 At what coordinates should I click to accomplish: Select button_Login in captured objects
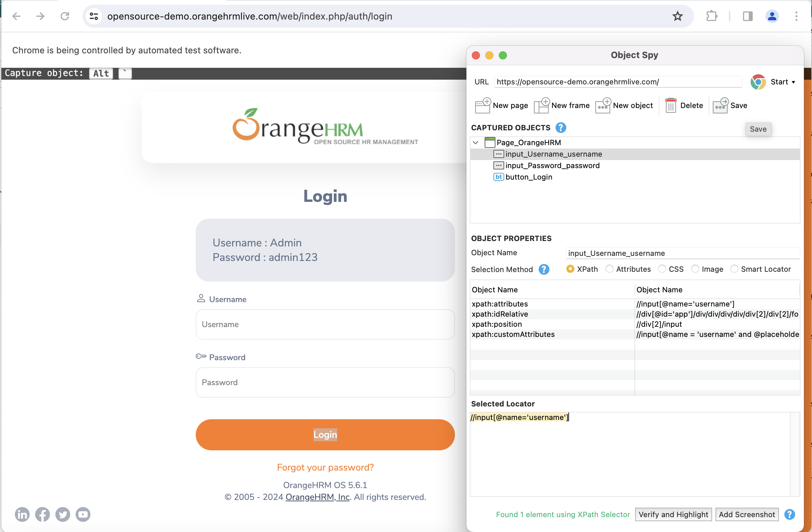pos(635,177)
